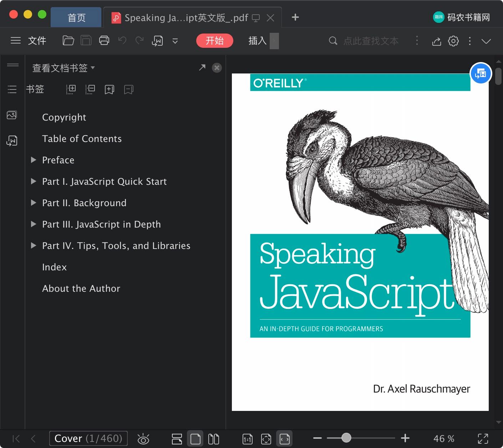Click the zoom in plus button
The image size is (503, 448).
pyautogui.click(x=405, y=438)
